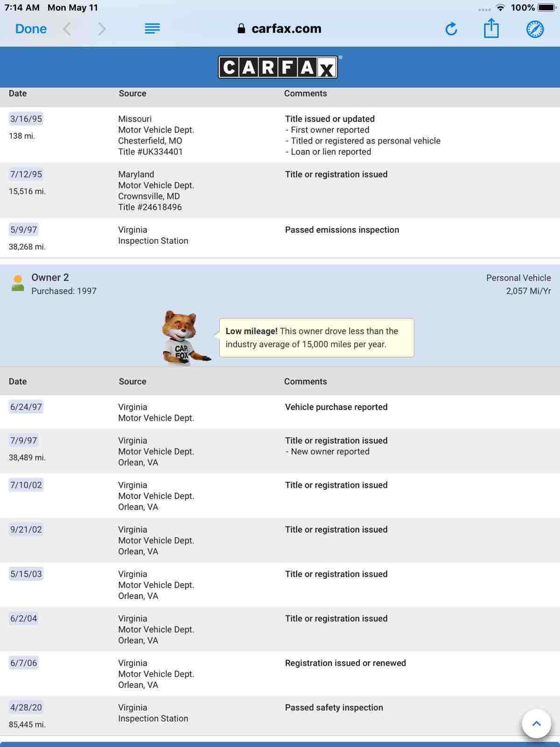
Task: Click '15,516 mi.' odometer reading
Action: point(27,191)
